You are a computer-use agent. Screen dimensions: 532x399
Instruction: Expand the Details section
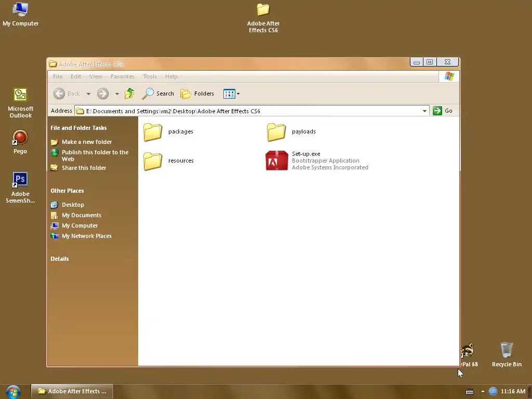(x=60, y=259)
